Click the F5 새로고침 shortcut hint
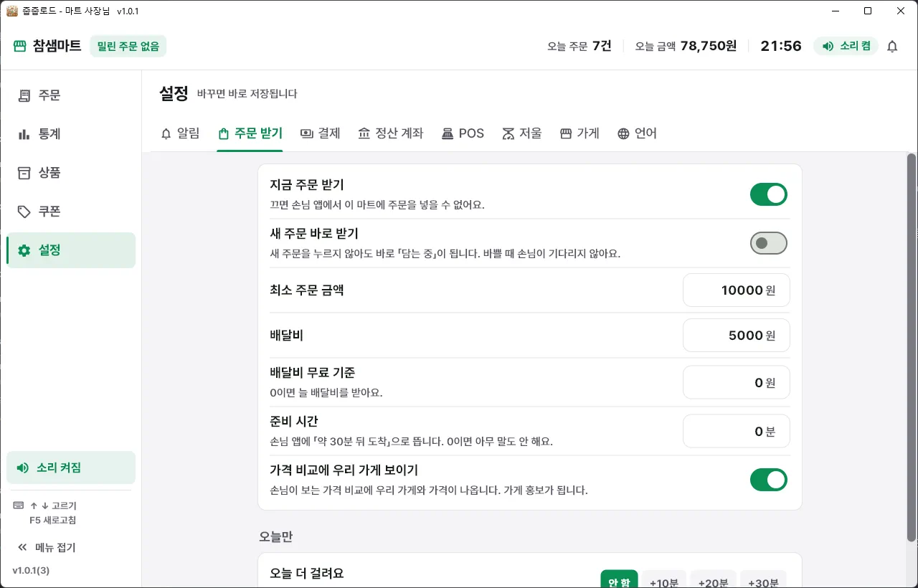Screen dimensions: 918x588 [52, 520]
